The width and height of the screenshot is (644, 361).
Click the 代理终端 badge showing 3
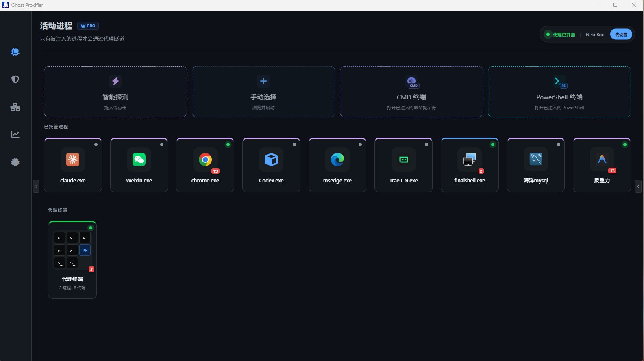coord(91,269)
